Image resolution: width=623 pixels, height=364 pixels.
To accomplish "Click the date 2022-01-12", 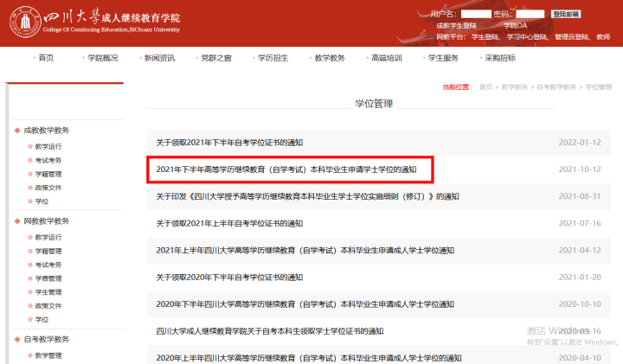I will (580, 143).
